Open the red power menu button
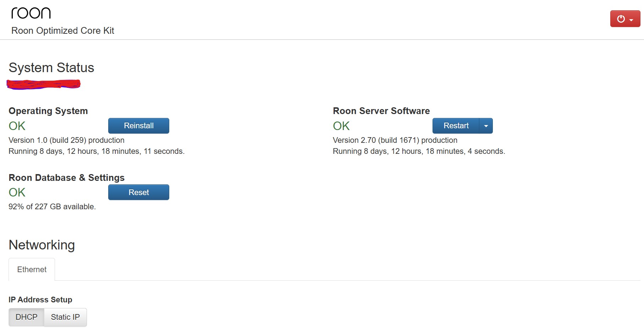 (625, 19)
